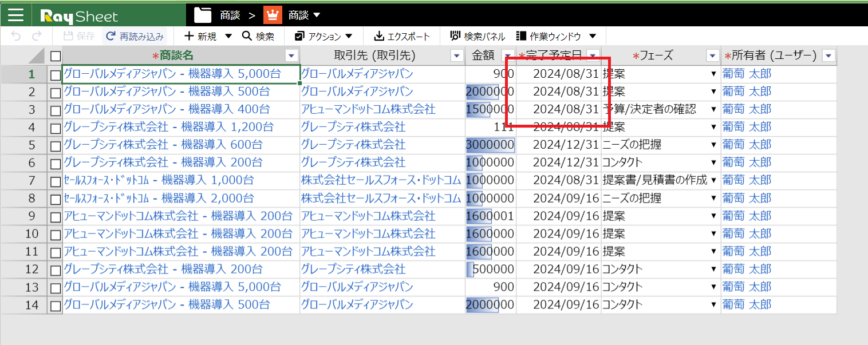Export the sheet with エクスポート
The height and width of the screenshot is (345, 868).
pos(402,36)
